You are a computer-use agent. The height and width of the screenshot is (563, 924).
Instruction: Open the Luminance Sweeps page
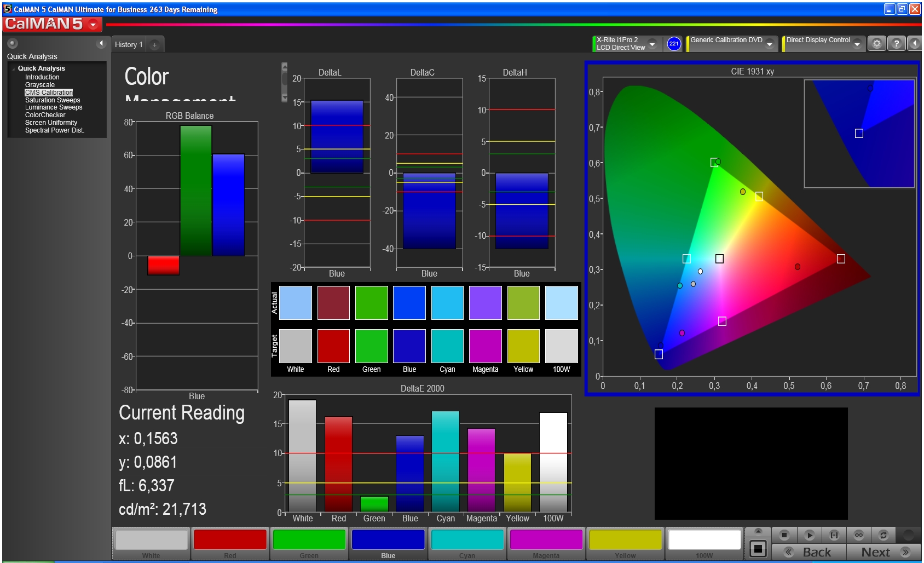point(54,107)
